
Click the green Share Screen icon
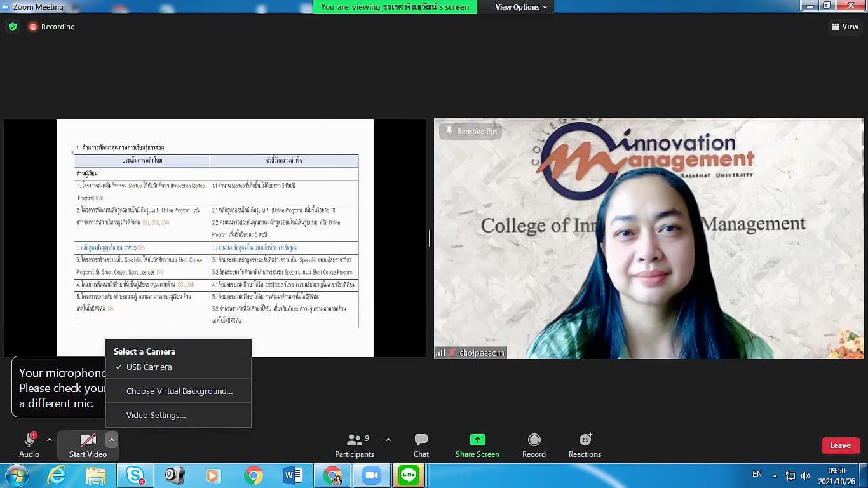point(477,440)
